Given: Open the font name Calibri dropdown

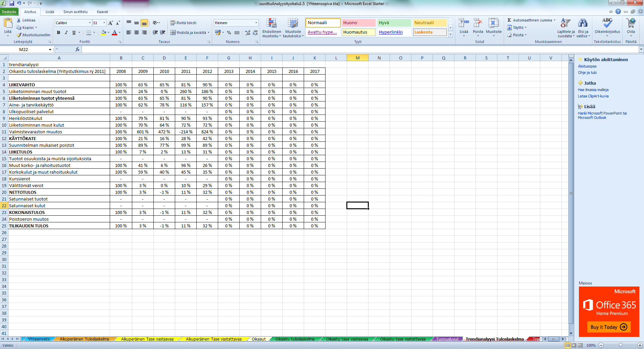Looking at the screenshot, I should pyautogui.click(x=90, y=23).
